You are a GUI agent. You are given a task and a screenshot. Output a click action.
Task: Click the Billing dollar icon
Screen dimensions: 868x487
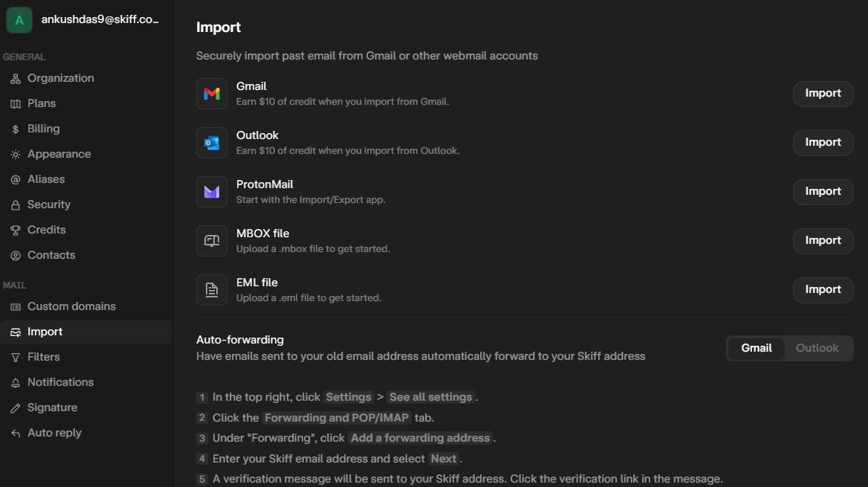coord(15,129)
